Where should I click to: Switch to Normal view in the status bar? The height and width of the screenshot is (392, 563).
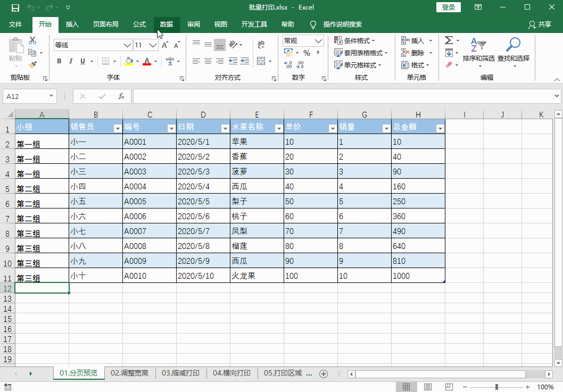point(406,387)
